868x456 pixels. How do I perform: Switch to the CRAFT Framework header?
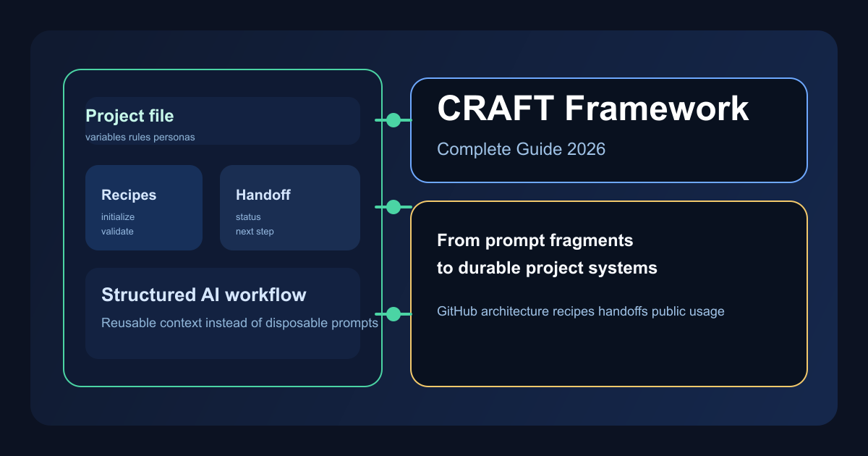(x=593, y=109)
